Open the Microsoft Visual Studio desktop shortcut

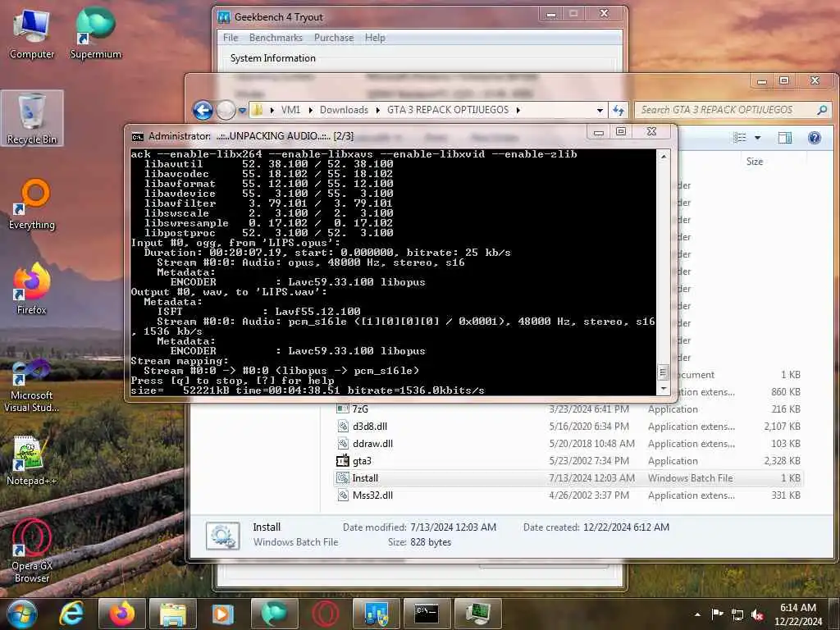pyautogui.click(x=32, y=386)
